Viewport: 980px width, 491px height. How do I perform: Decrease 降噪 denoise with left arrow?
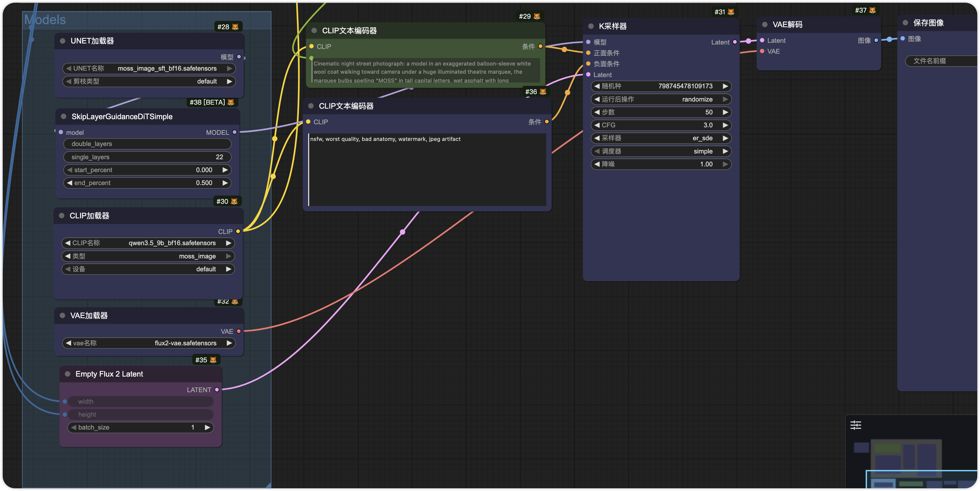[x=597, y=164]
